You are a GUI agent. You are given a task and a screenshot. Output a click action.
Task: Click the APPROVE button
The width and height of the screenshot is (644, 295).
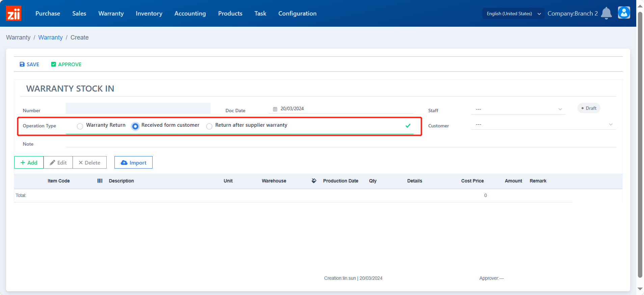(x=66, y=64)
